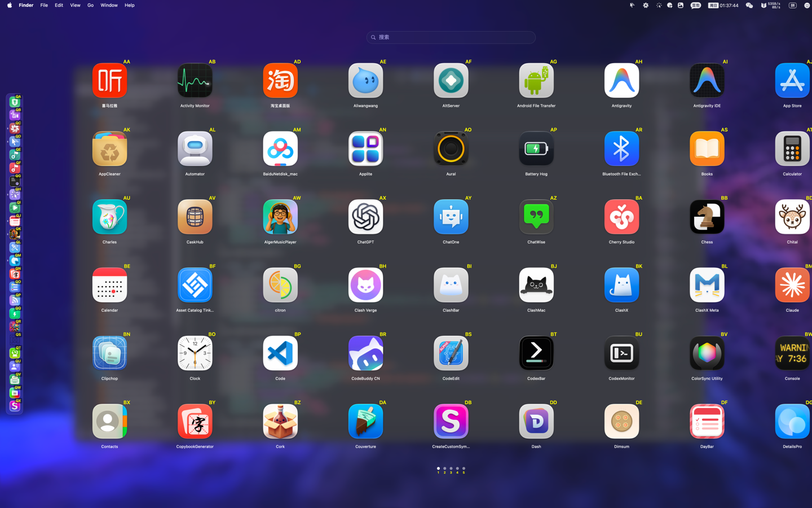
Task: Open the Go menu
Action: coord(90,5)
